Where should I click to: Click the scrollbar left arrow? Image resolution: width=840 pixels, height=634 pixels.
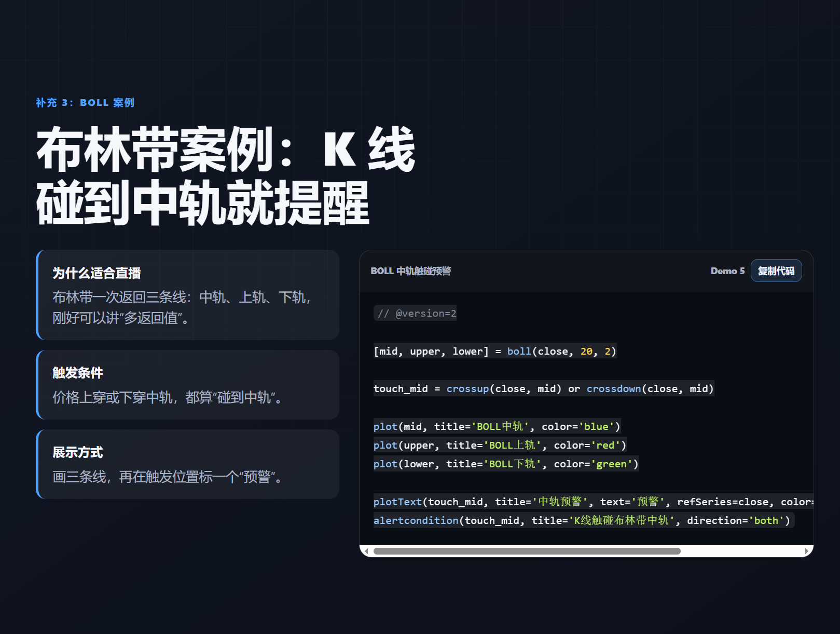coord(366,551)
